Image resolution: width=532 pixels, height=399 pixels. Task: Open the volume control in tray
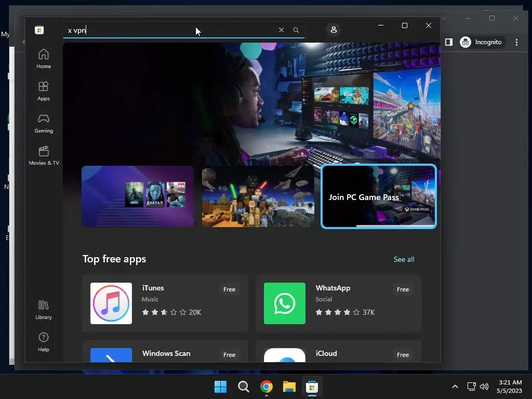484,387
